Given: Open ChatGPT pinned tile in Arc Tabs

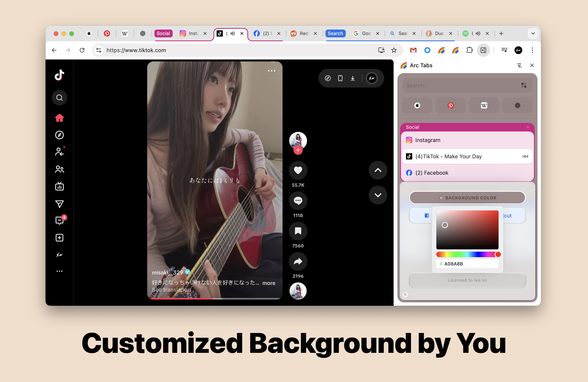Looking at the screenshot, I should tap(517, 105).
